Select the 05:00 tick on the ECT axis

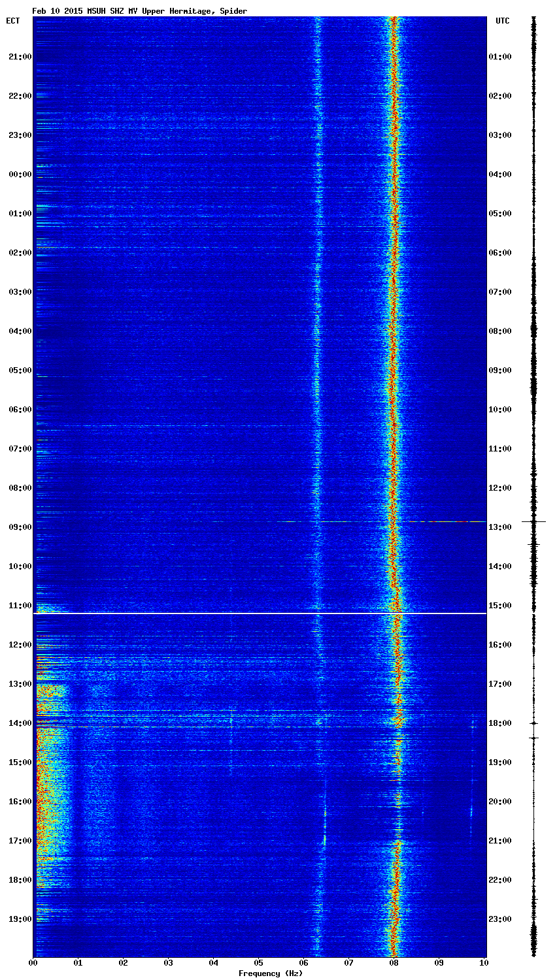coord(20,370)
